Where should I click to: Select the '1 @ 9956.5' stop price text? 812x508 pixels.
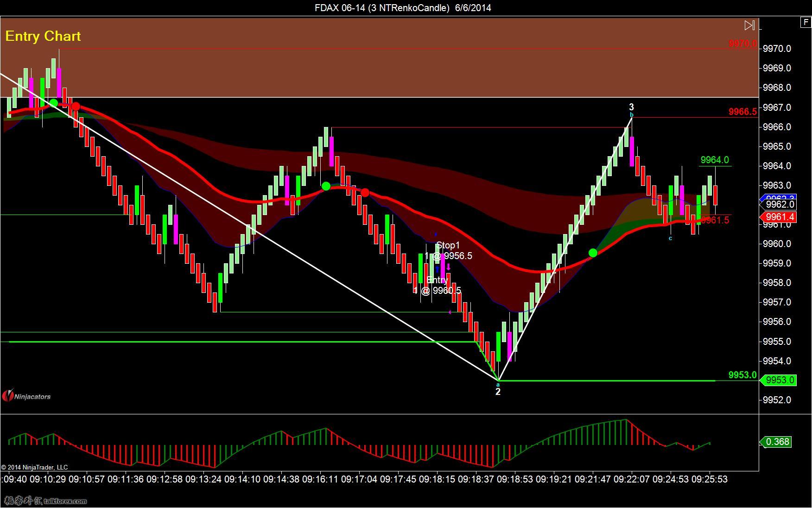point(449,256)
